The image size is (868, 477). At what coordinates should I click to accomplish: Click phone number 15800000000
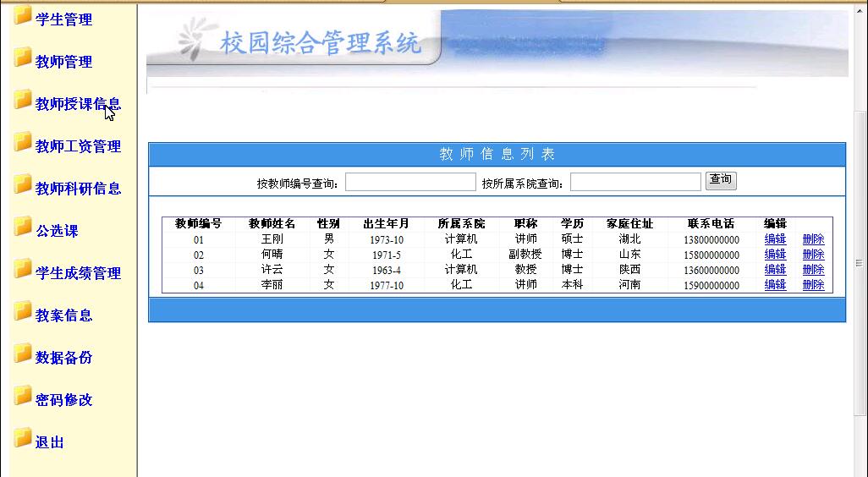click(x=711, y=255)
